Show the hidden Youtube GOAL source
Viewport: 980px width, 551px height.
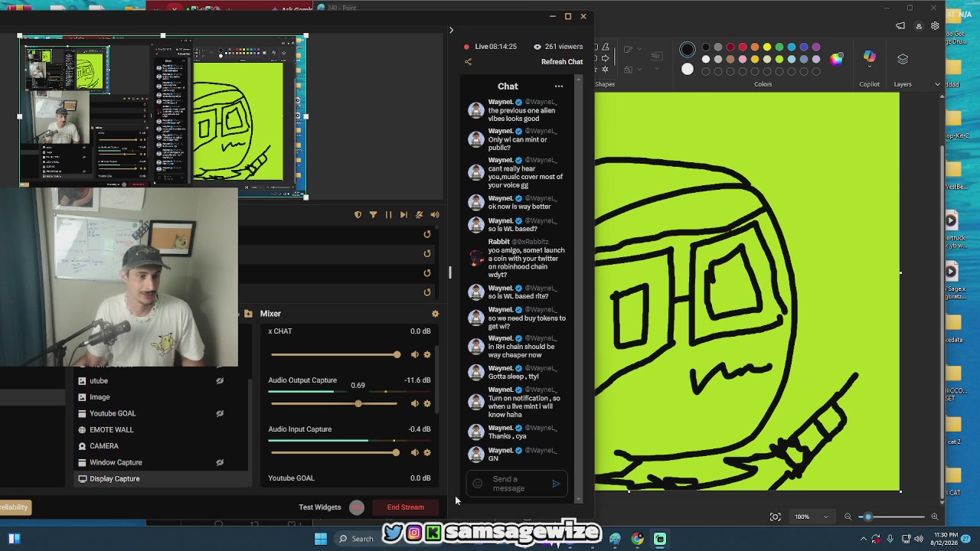pyautogui.click(x=220, y=414)
